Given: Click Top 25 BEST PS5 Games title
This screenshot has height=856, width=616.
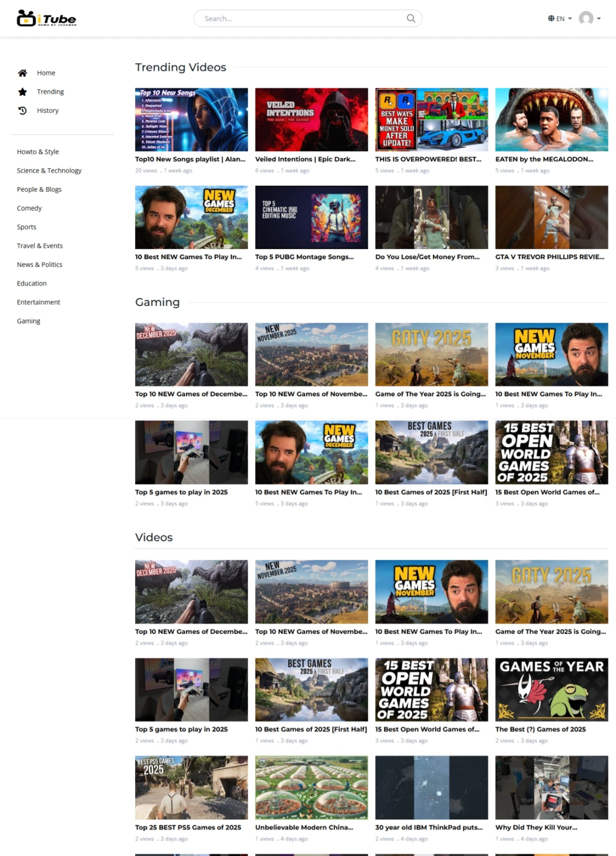Looking at the screenshot, I should pyautogui.click(x=188, y=827).
